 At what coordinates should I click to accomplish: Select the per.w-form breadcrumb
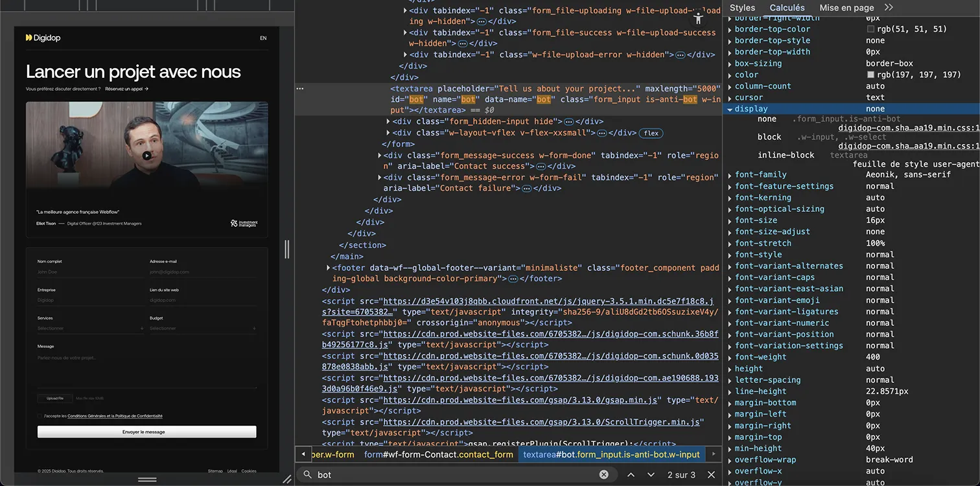333,454
